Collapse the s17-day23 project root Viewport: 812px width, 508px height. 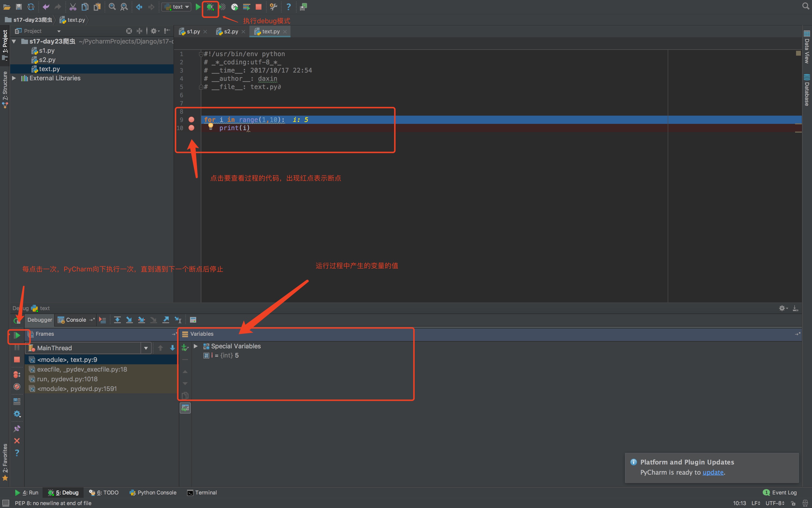coord(14,41)
